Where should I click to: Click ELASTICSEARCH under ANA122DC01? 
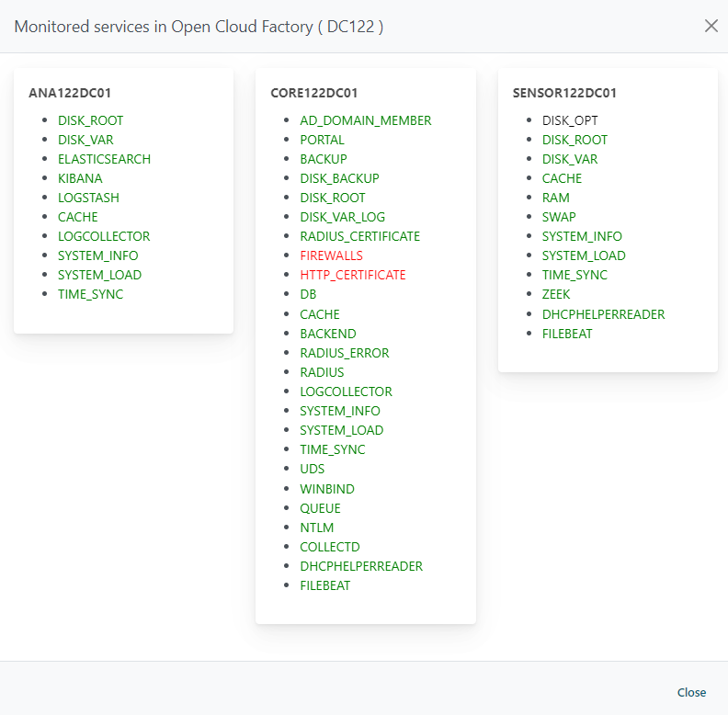click(x=104, y=159)
